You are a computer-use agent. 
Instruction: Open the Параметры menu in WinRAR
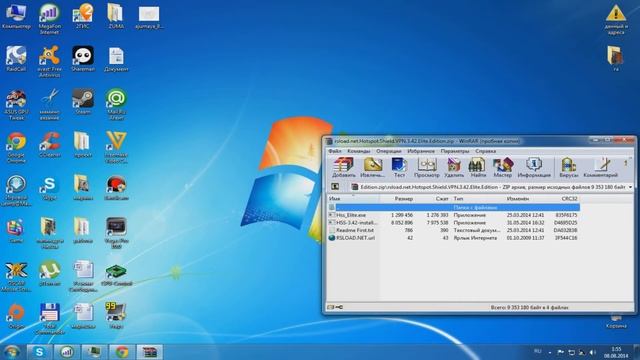[x=455, y=151]
